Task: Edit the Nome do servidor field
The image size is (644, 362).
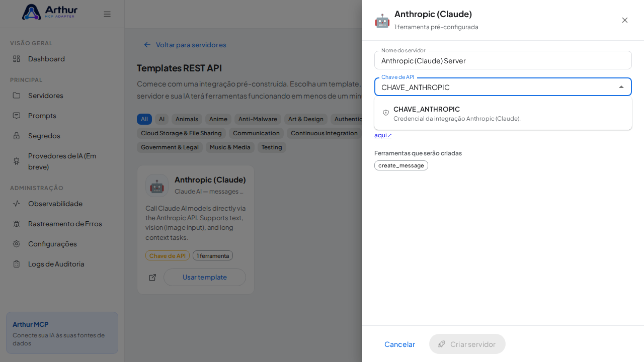Action: pyautogui.click(x=503, y=60)
